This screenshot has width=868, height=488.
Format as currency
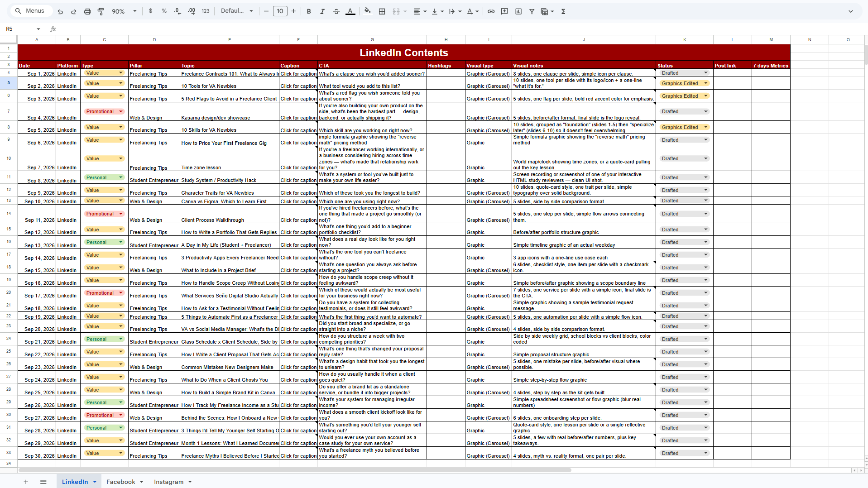click(151, 11)
